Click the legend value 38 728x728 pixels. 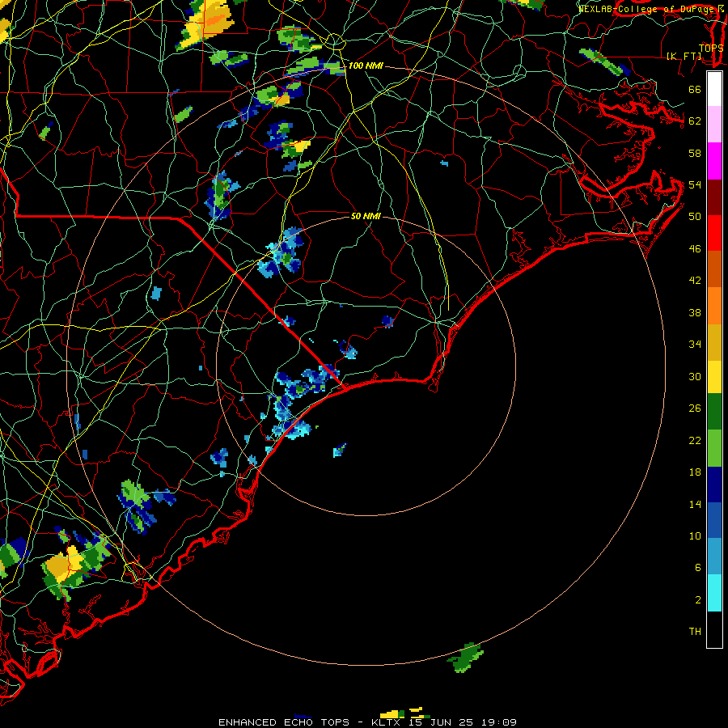[x=695, y=313]
